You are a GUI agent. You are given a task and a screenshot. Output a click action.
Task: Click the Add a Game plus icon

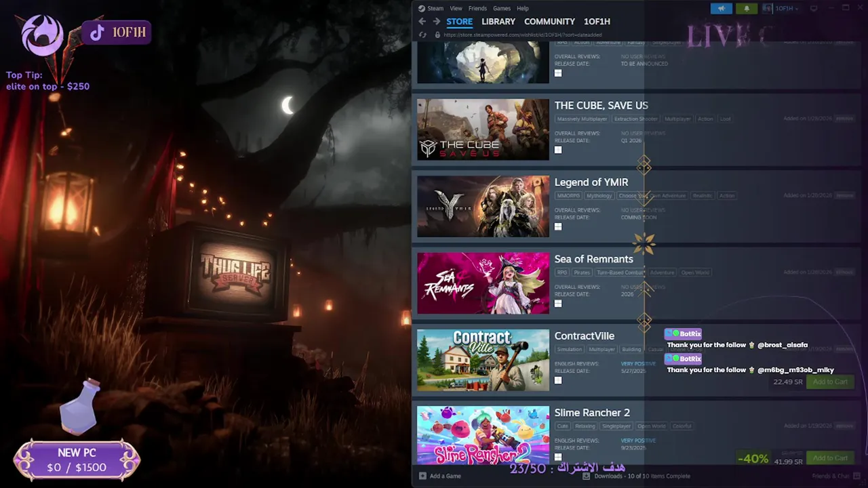point(422,476)
